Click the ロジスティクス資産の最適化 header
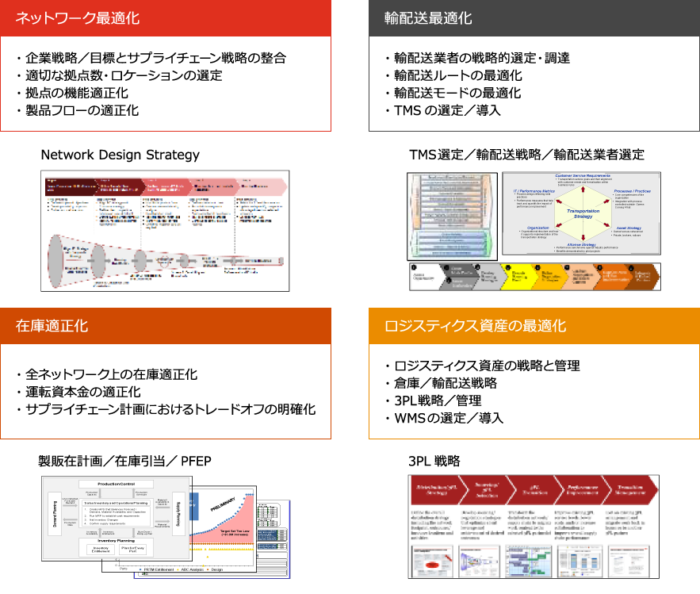Image resolution: width=700 pixels, height=594 pixels. (534, 326)
